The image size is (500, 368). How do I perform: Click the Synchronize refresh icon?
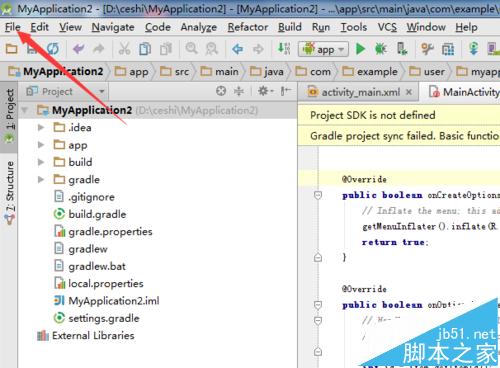point(53,49)
